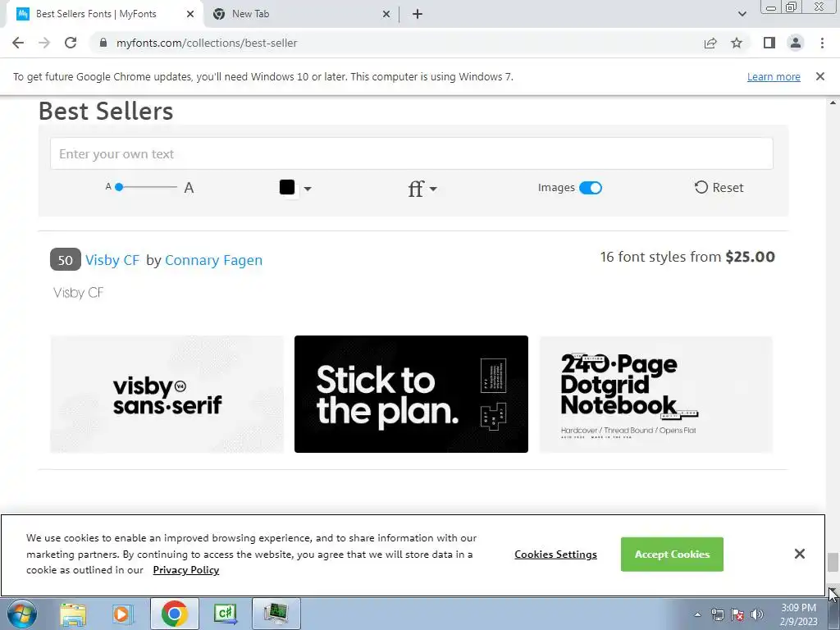Click the Visby CF sample text
Image resolution: width=840 pixels, height=630 pixels.
click(x=78, y=293)
